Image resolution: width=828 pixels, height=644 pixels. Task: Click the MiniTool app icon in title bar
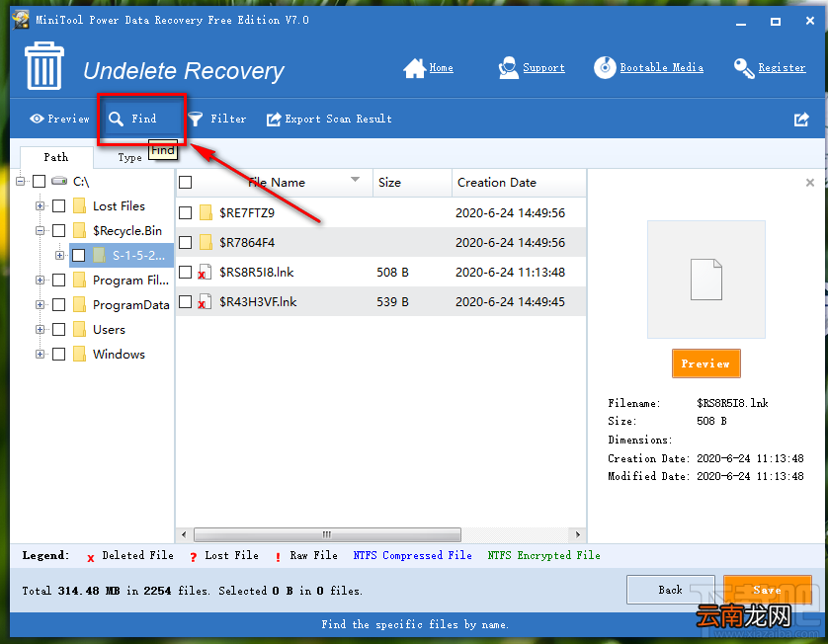[21, 20]
